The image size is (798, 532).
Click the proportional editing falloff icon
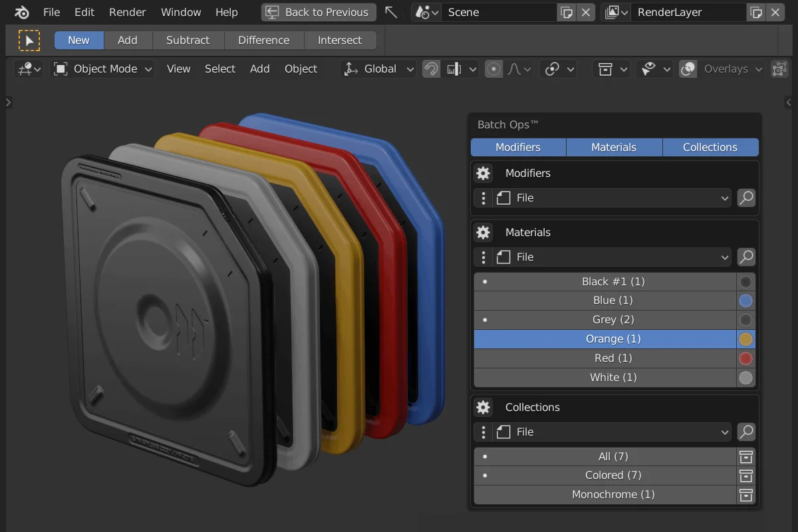tap(516, 68)
